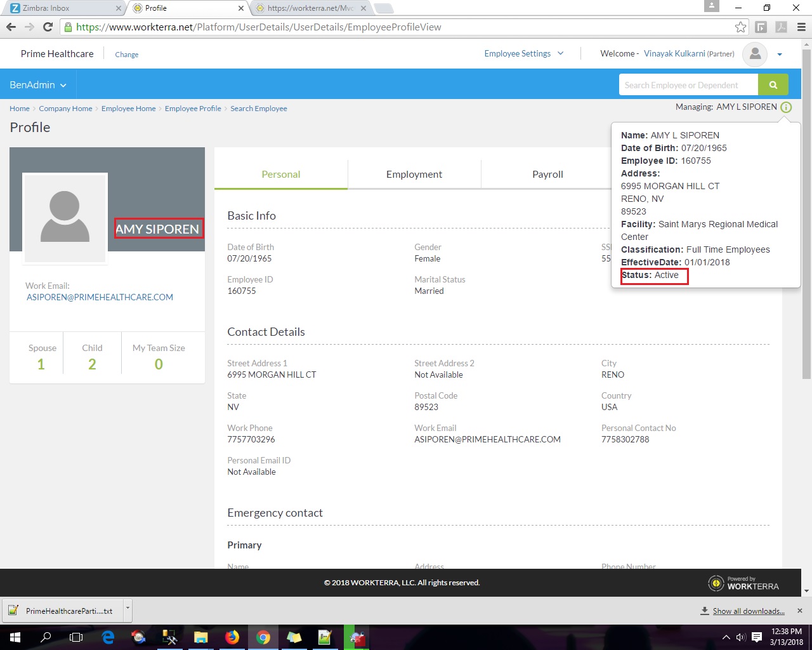
Task: Click the green search magnifier button
Action: coord(773,84)
